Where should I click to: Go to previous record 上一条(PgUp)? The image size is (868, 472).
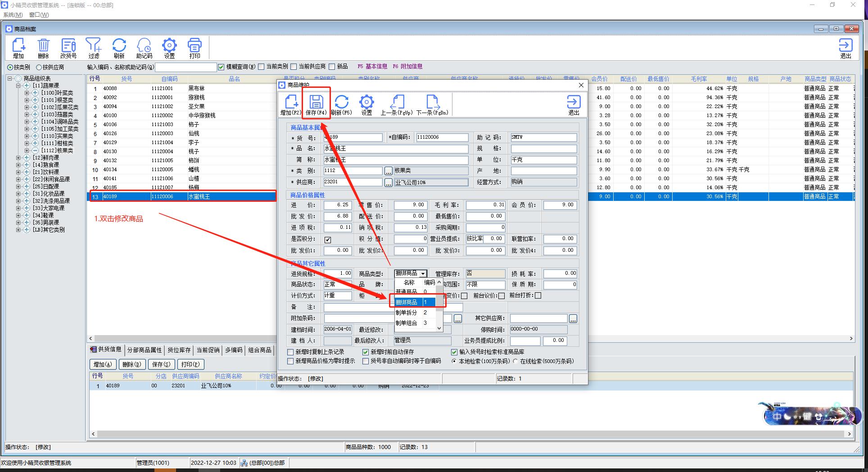point(397,105)
